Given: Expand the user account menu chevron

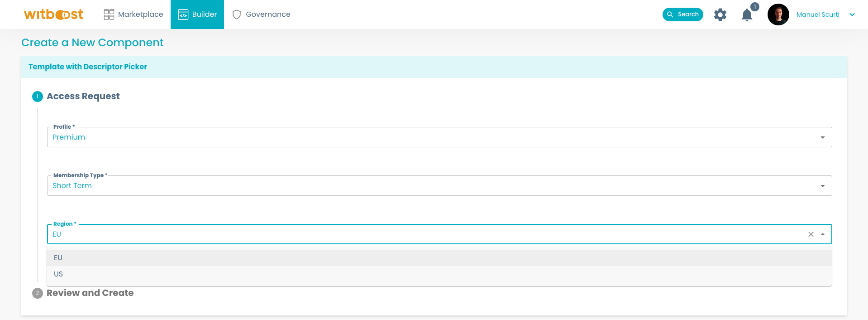Looking at the screenshot, I should tap(852, 15).
